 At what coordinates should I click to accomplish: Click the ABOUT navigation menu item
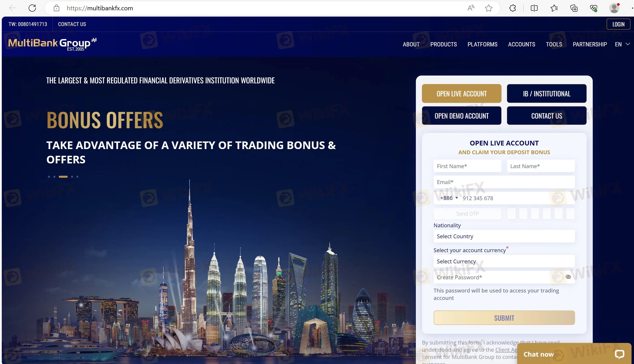click(411, 44)
